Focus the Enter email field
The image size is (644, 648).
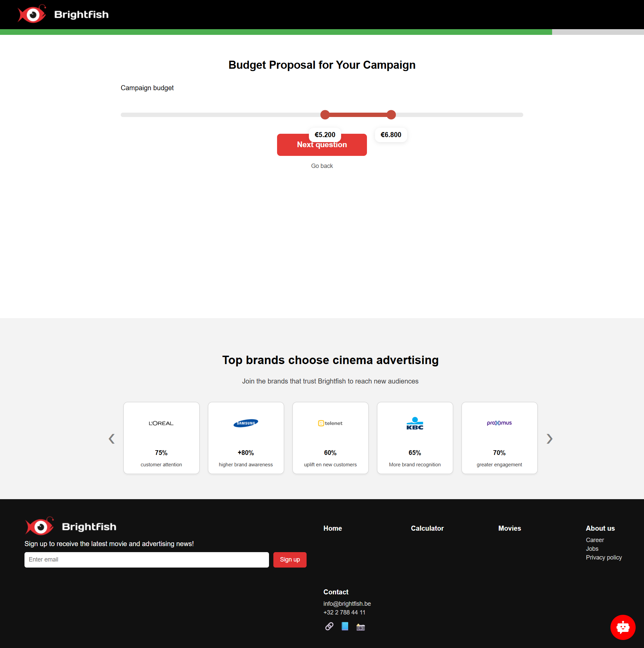coord(147,559)
